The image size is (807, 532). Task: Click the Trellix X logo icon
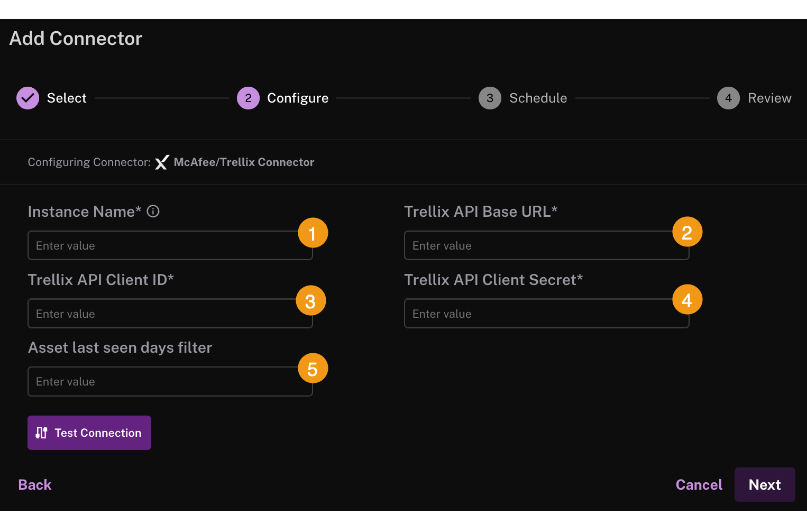click(162, 162)
